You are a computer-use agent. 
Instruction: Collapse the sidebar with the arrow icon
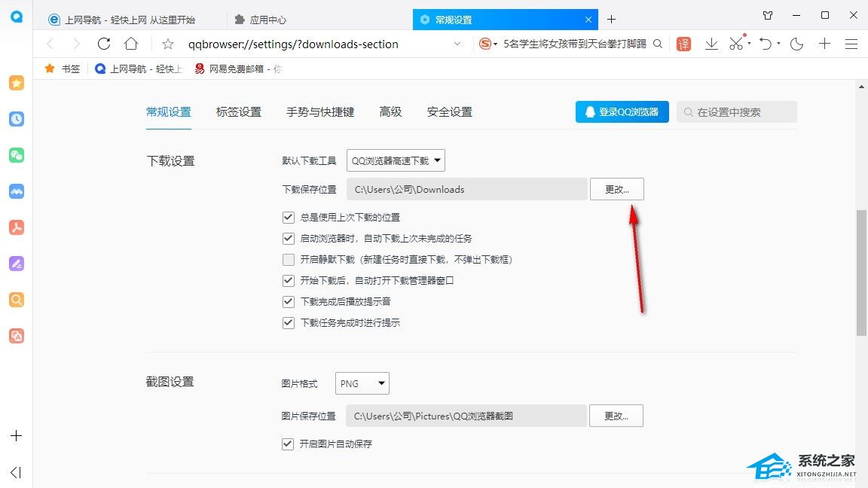click(16, 472)
